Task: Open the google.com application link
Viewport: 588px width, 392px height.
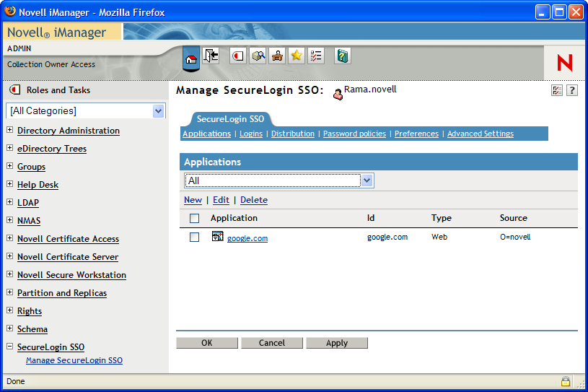Action: pyautogui.click(x=247, y=238)
